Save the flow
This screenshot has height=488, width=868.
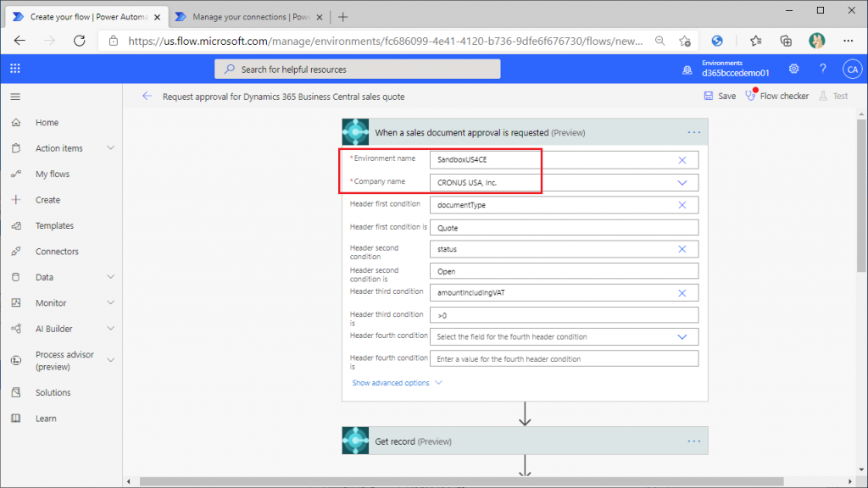[720, 96]
